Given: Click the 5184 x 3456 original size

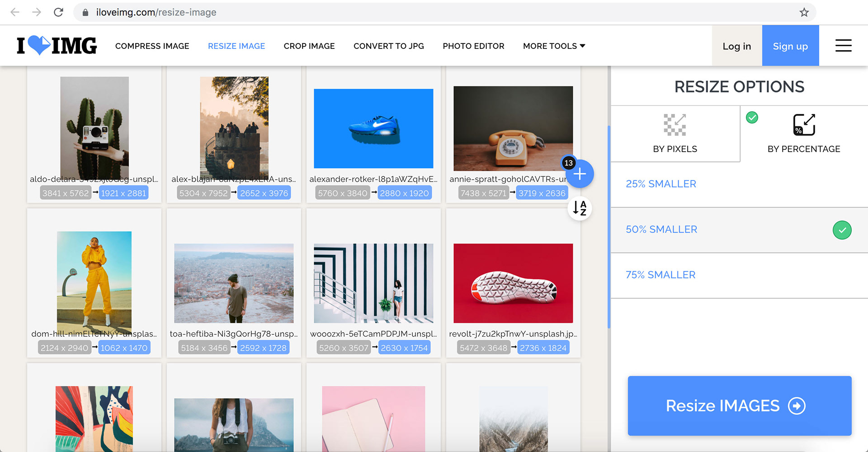Looking at the screenshot, I should coord(204,348).
